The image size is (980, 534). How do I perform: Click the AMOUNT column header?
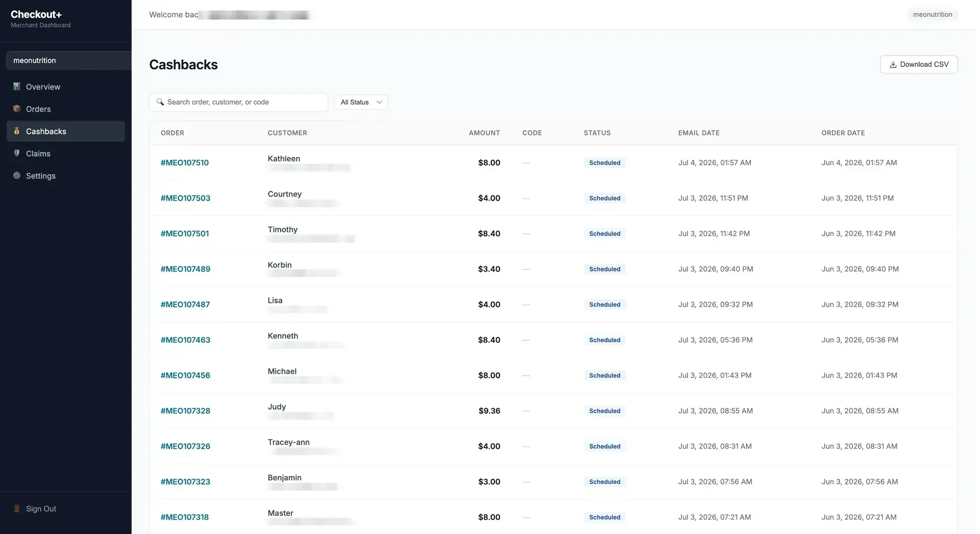click(484, 133)
